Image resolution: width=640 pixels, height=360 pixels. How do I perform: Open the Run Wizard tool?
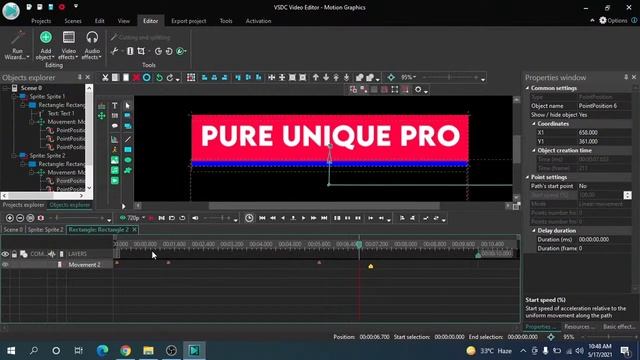tap(17, 46)
